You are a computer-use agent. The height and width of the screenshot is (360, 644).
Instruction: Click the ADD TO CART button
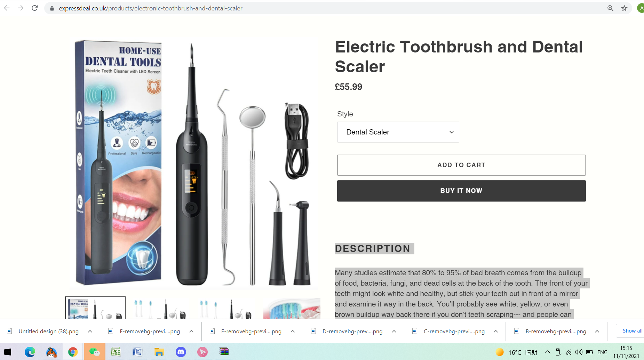pyautogui.click(x=461, y=165)
